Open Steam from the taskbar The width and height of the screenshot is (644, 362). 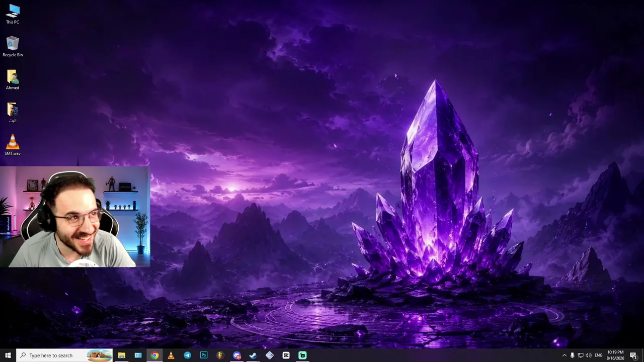[253, 355]
